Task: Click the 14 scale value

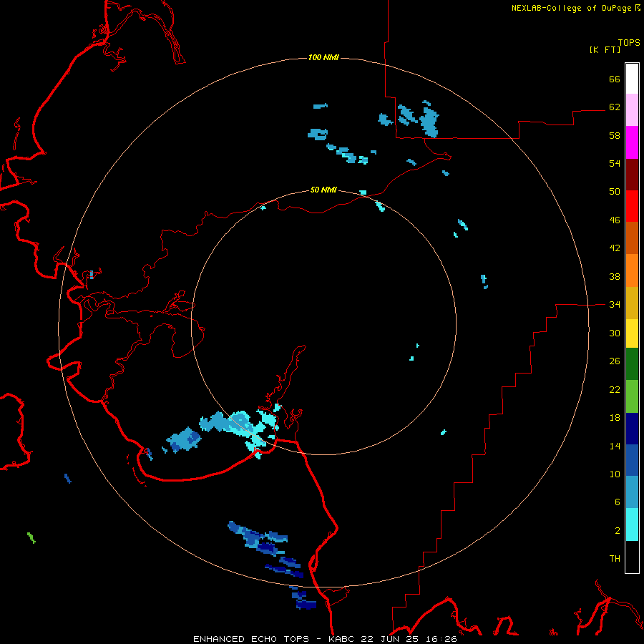Action: coord(615,446)
